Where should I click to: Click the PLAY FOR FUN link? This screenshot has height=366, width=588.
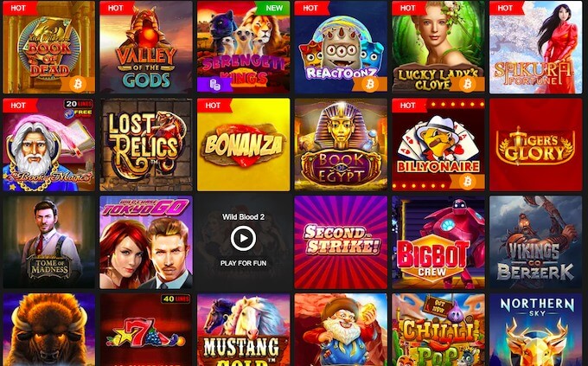pyautogui.click(x=243, y=263)
